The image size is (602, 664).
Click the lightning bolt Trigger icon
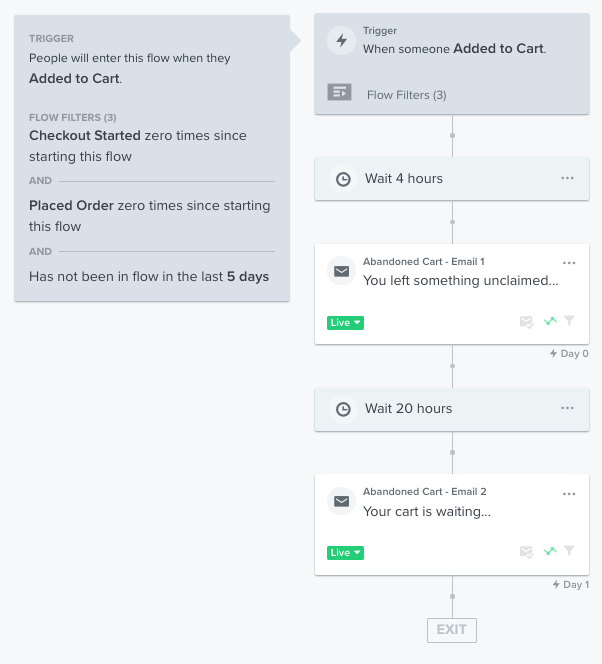point(342,41)
